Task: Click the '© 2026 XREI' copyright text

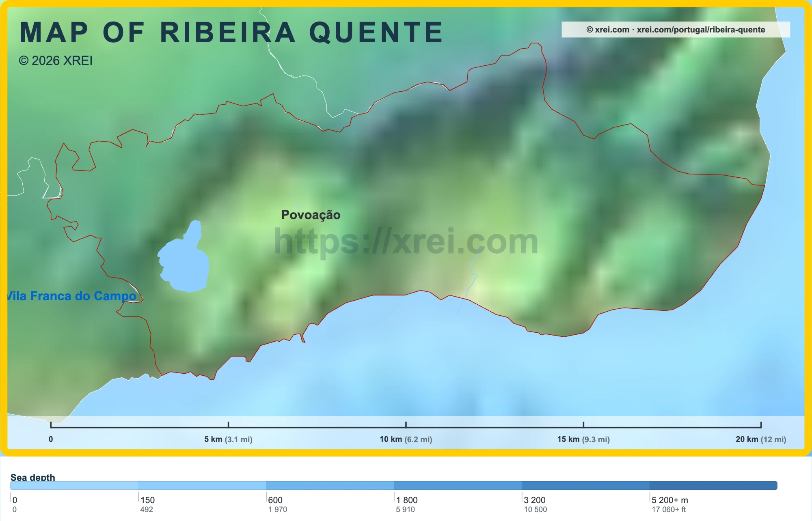Action: (x=56, y=61)
